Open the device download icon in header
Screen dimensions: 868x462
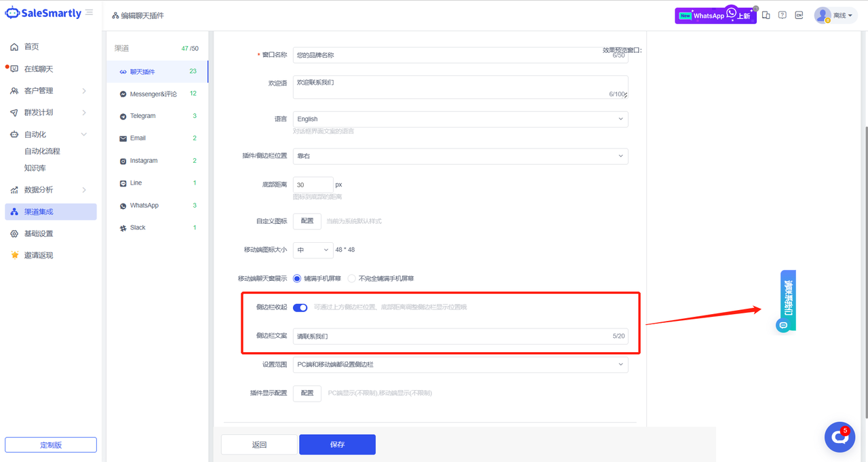(766, 15)
